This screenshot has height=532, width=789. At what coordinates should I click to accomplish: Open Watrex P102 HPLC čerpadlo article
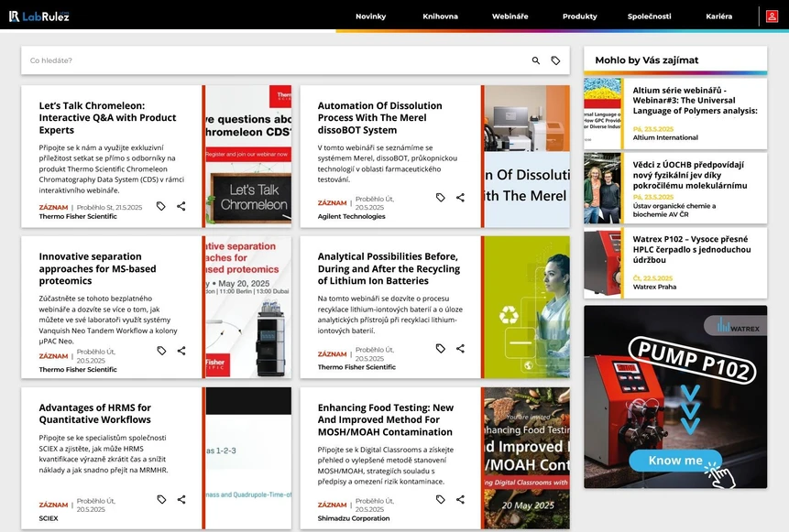click(692, 249)
